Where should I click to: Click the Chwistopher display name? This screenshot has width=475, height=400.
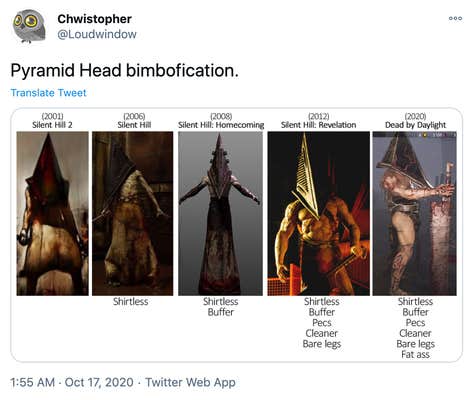tap(95, 19)
